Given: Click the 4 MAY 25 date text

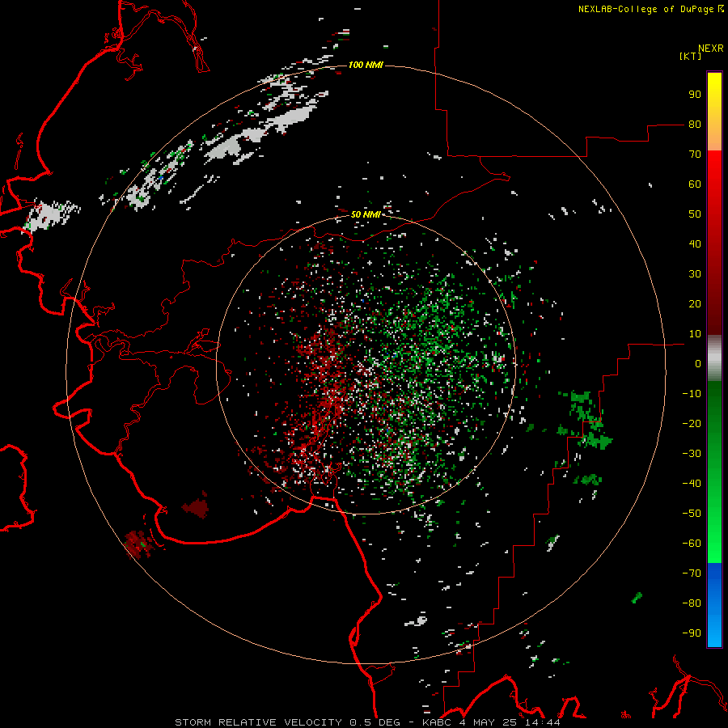Looking at the screenshot, I should [489, 722].
